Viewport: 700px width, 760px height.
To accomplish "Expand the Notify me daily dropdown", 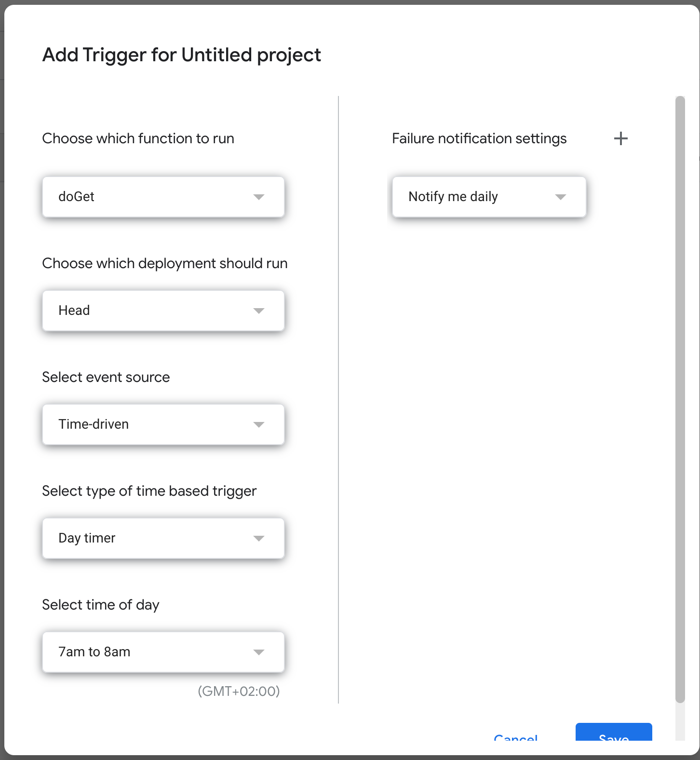I will 488,197.
